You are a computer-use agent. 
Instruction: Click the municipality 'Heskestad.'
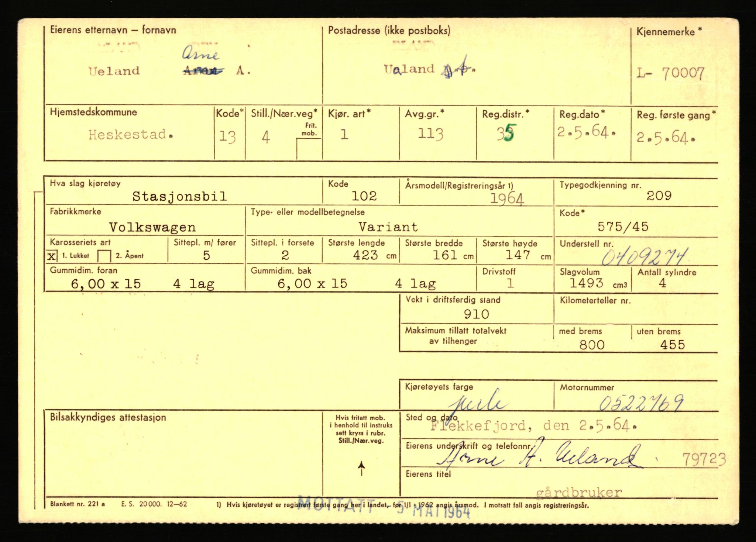coord(131,135)
